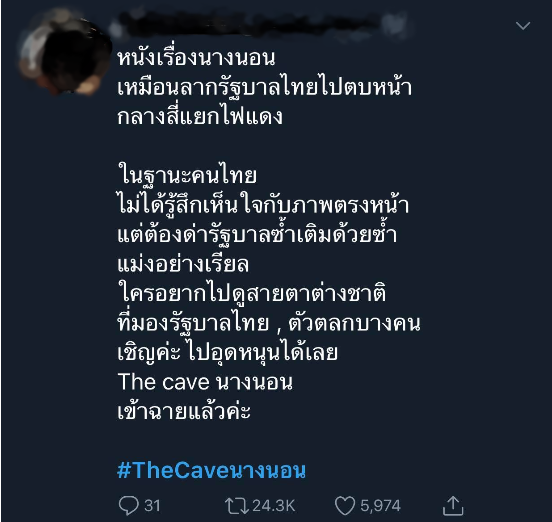Click the 31 replies count
Viewport: 552px width, 522px height.
point(152,506)
